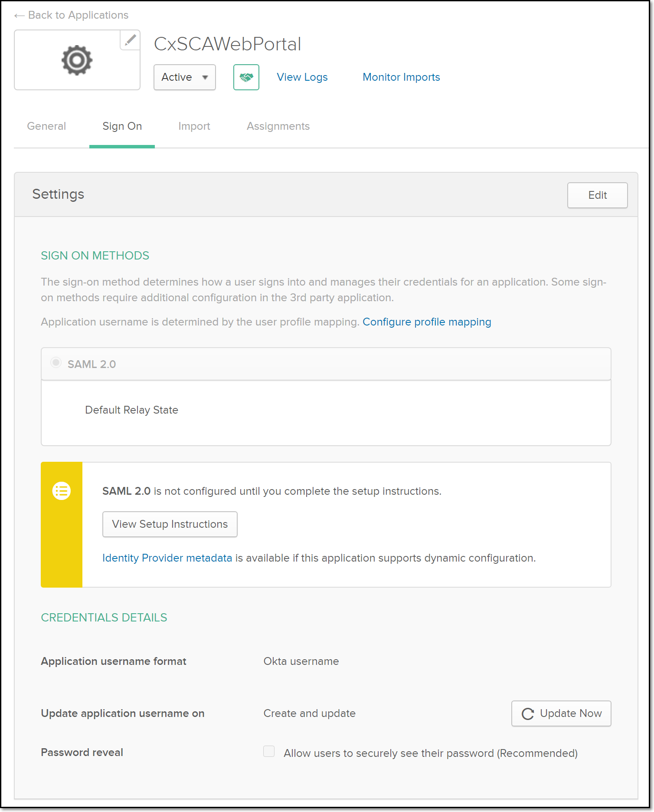Open View Setup Instructions
This screenshot has width=654, height=812.
(170, 524)
